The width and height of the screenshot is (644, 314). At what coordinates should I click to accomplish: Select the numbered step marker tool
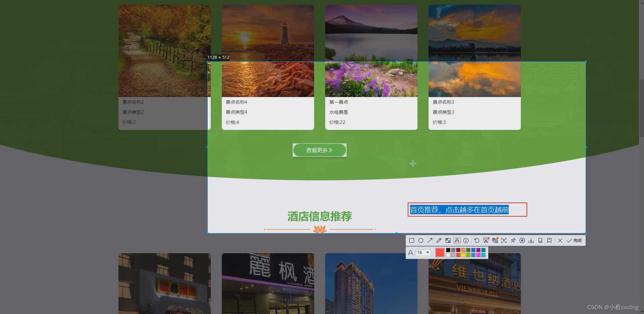pyautogui.click(x=466, y=240)
